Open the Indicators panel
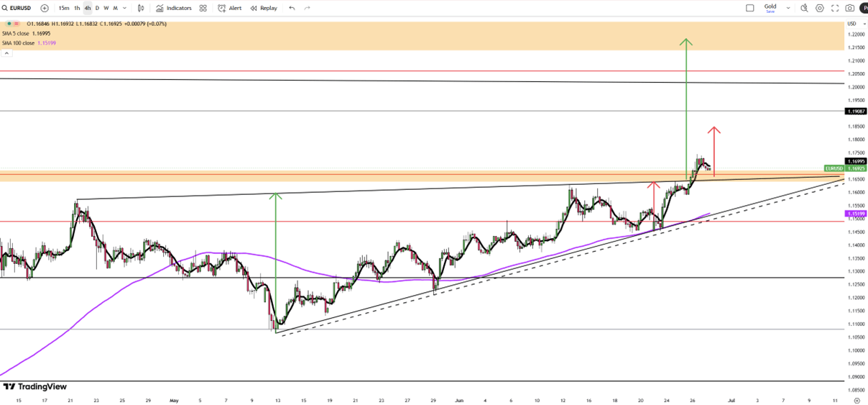Image resolution: width=868 pixels, height=405 pixels. (x=174, y=8)
